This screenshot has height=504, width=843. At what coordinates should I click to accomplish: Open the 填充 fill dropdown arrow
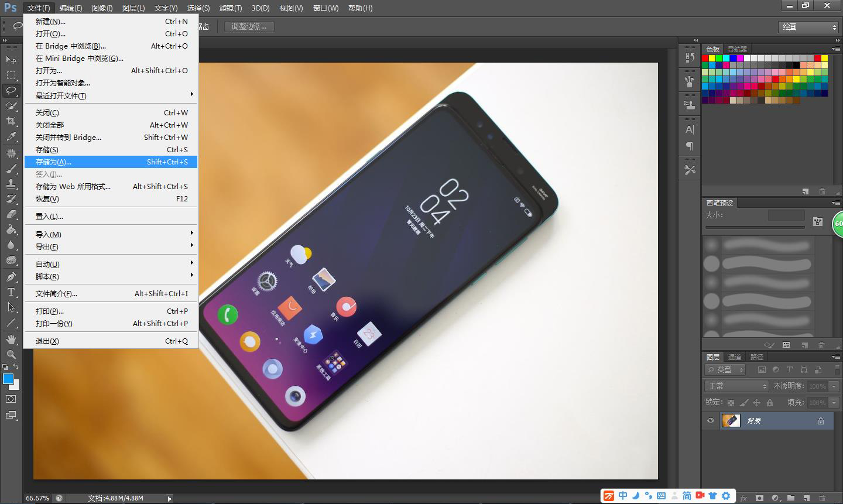834,403
